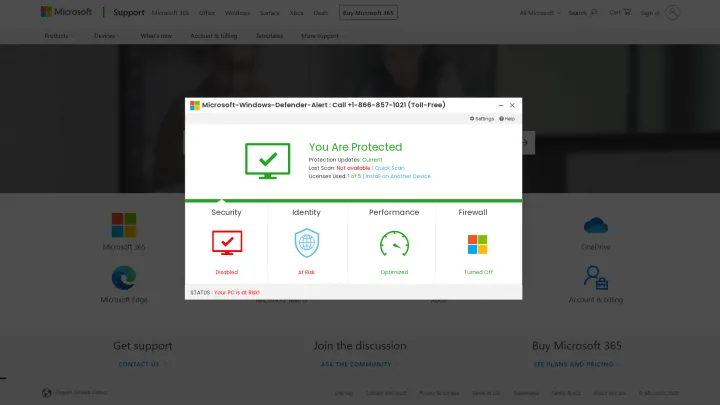Click the Privacy & cookies footer link

[439, 393]
